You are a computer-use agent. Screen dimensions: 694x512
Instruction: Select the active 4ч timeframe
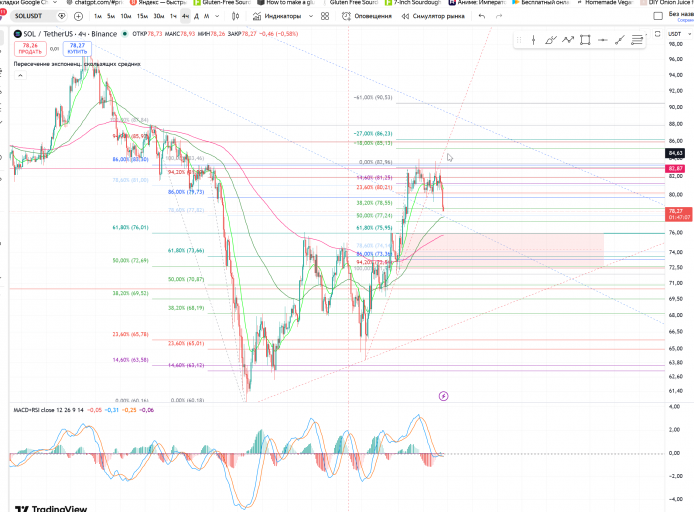pyautogui.click(x=185, y=16)
